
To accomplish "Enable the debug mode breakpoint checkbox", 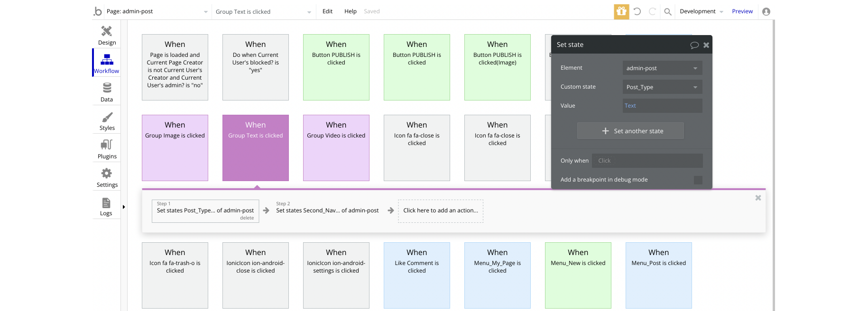I will click(698, 180).
